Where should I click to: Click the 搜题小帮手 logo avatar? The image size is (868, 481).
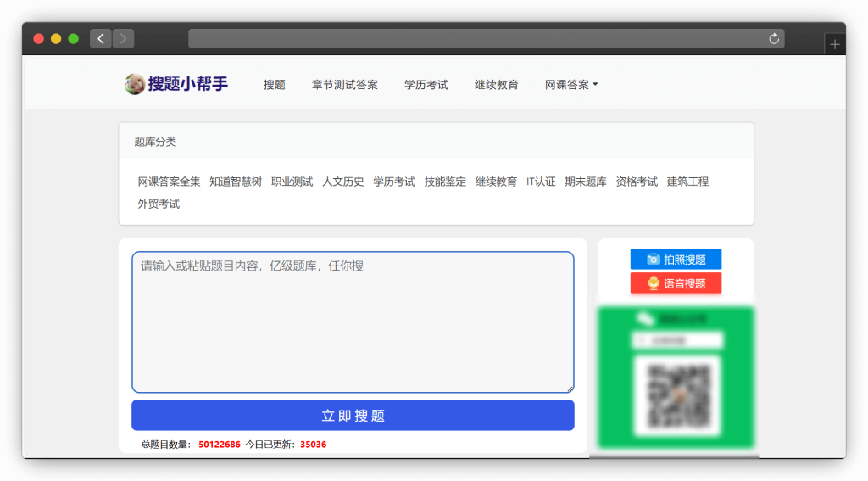tap(135, 84)
